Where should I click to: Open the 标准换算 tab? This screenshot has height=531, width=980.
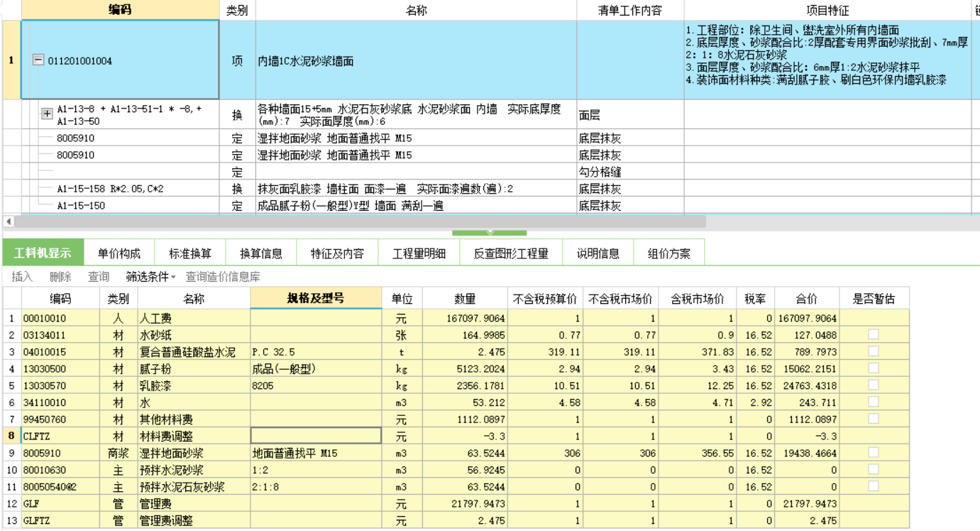click(x=190, y=253)
